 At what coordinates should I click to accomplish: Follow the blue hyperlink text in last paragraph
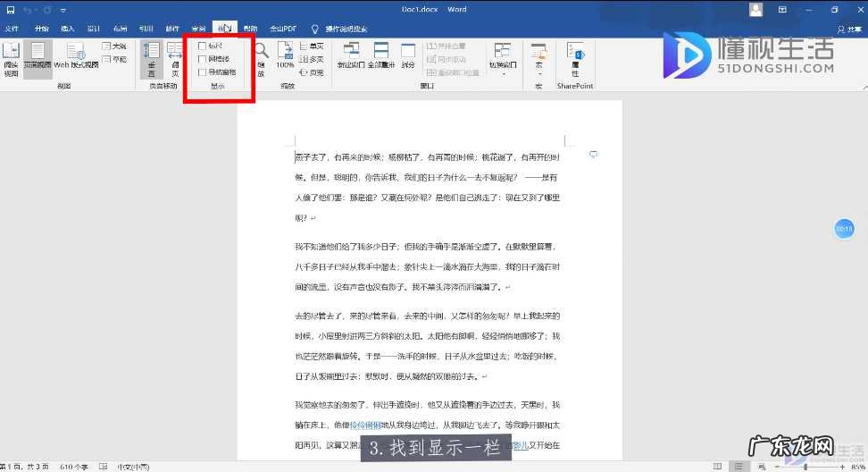tap(365, 425)
